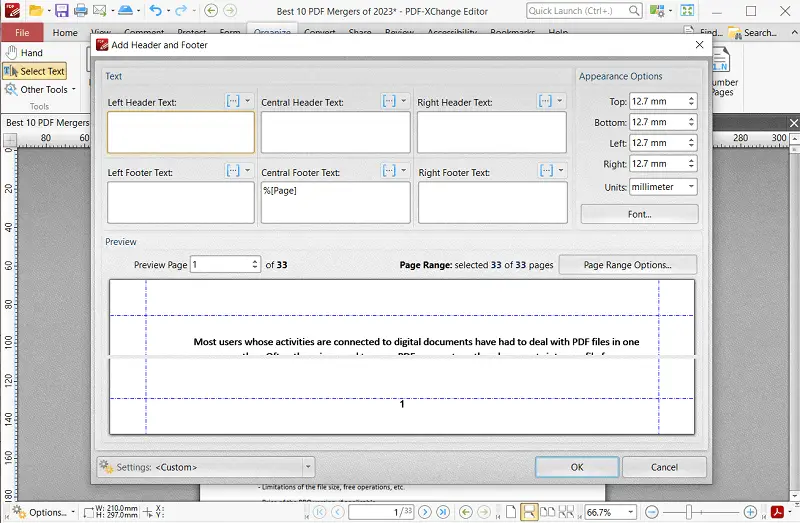Insert macro into Central Header Text

click(x=389, y=101)
